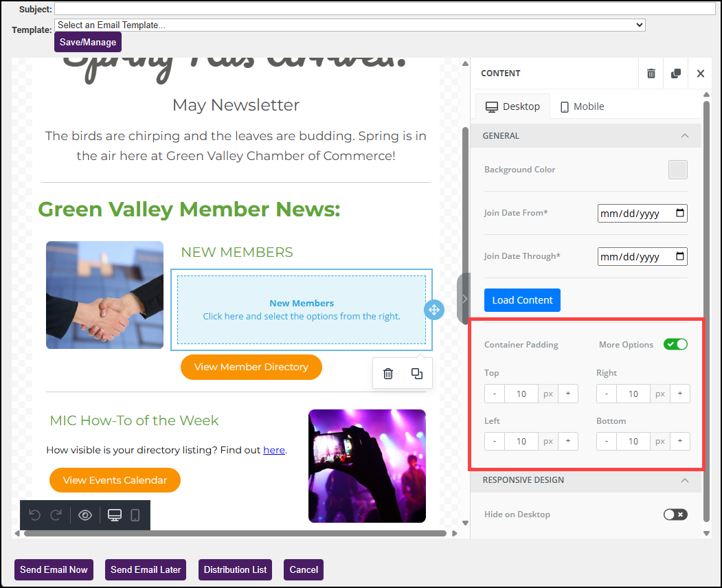
Task: Select the concert phone image
Action: [x=367, y=466]
